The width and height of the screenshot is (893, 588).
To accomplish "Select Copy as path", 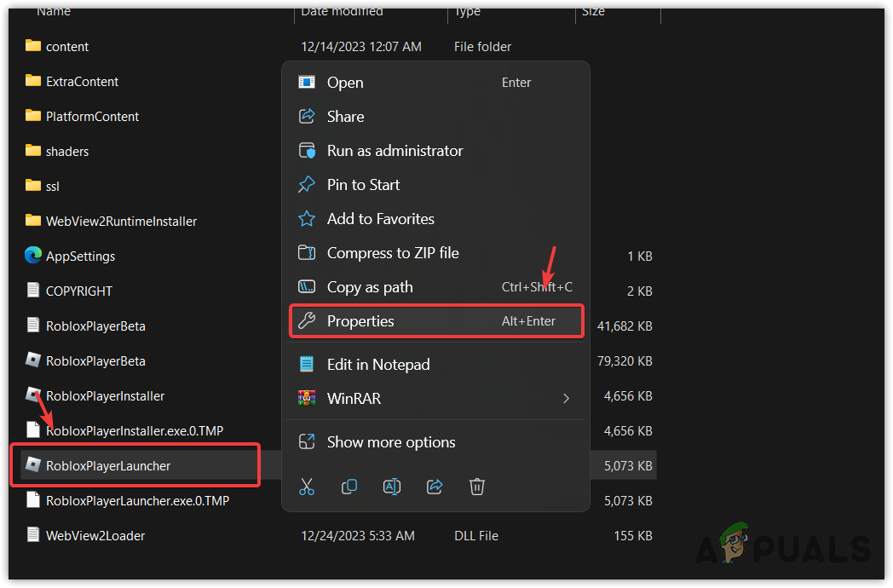I will click(x=435, y=287).
